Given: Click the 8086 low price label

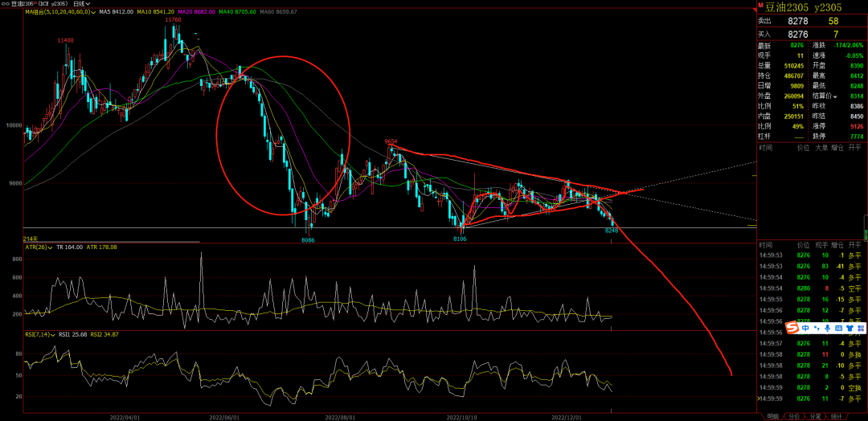Looking at the screenshot, I should pos(309,240).
